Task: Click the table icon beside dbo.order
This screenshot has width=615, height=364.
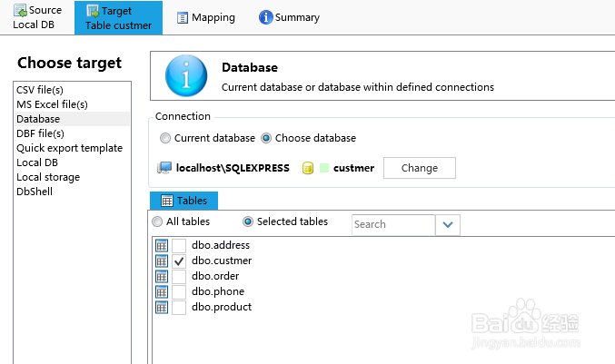Action: coord(162,276)
